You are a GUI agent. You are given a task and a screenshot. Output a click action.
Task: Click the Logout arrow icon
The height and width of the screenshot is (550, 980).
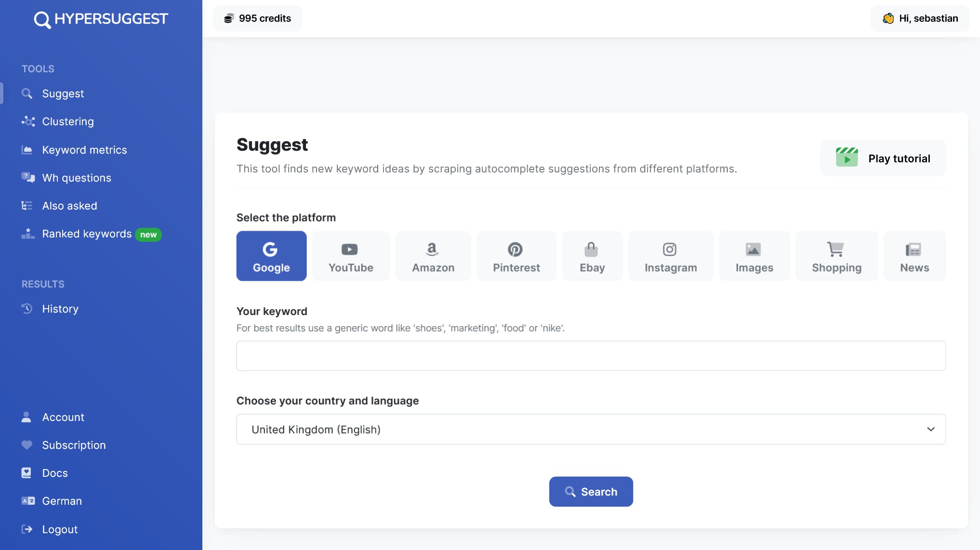27,529
